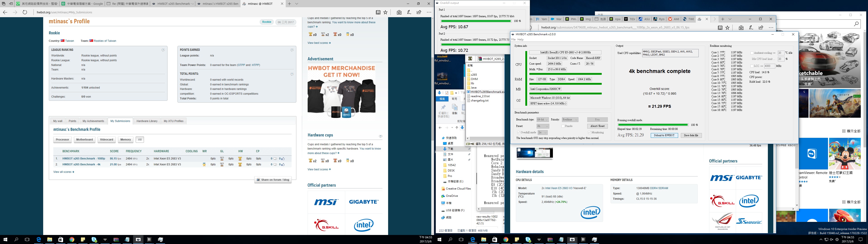Share the mtinasc profile page
Viewport: 868px width, 244px height.
coord(419,12)
